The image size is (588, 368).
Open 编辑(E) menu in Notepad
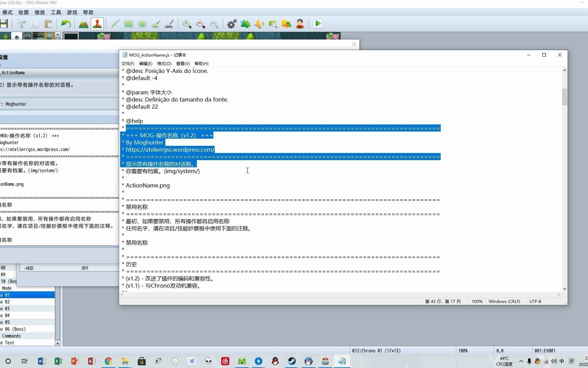pos(146,64)
